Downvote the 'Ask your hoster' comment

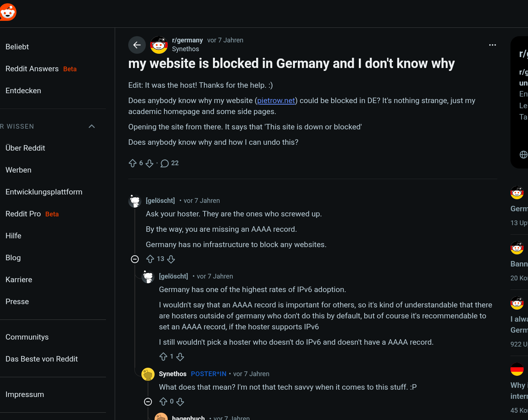pos(171,259)
